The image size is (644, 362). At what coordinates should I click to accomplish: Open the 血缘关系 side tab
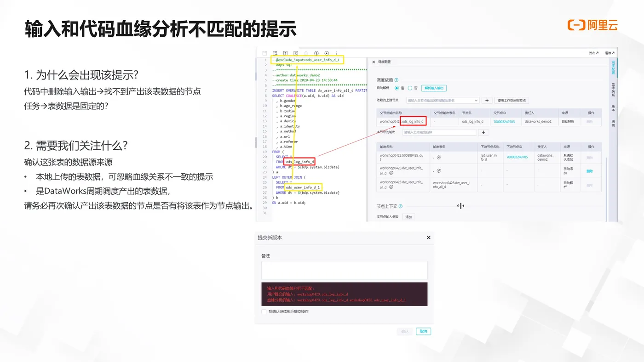(613, 89)
